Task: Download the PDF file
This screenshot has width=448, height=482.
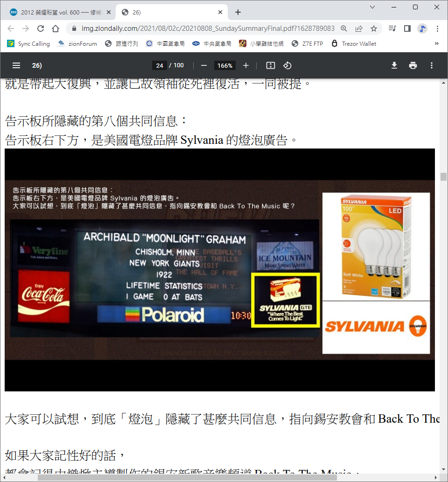Action: coord(394,65)
